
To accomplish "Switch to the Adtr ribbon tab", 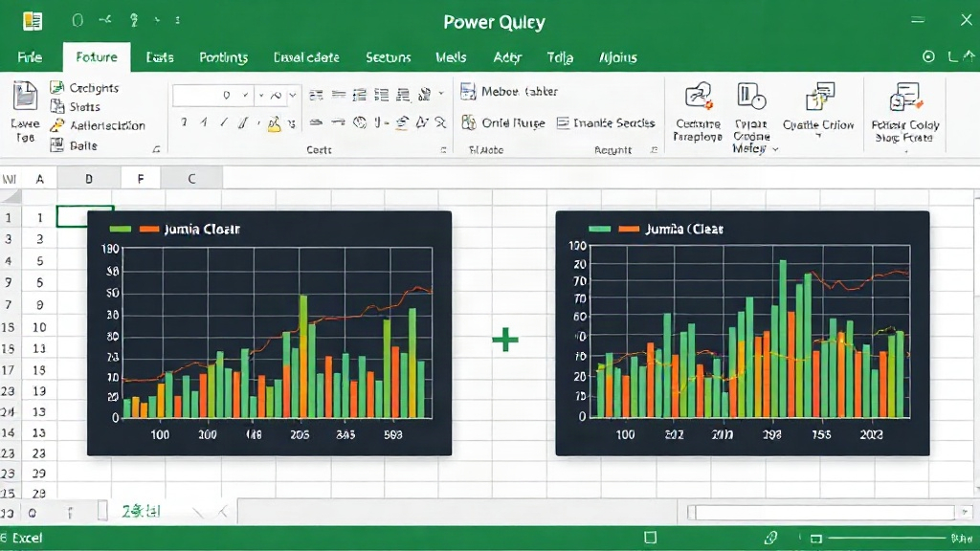I will [x=507, y=57].
